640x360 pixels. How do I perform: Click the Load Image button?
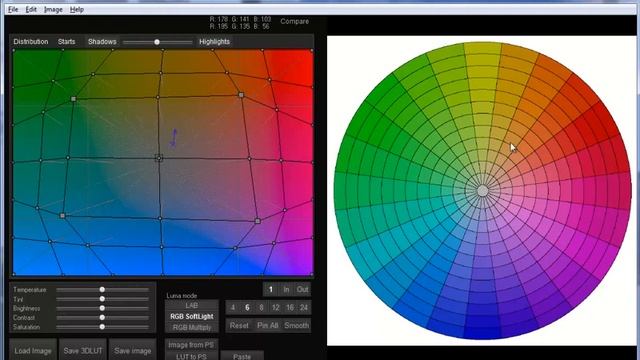pos(33,351)
